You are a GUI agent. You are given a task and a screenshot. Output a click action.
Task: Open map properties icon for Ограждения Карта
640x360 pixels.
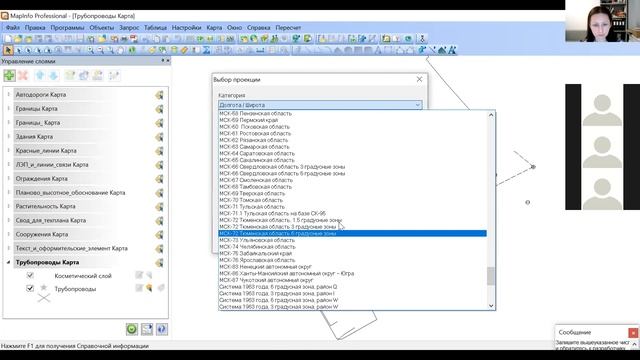click(159, 179)
